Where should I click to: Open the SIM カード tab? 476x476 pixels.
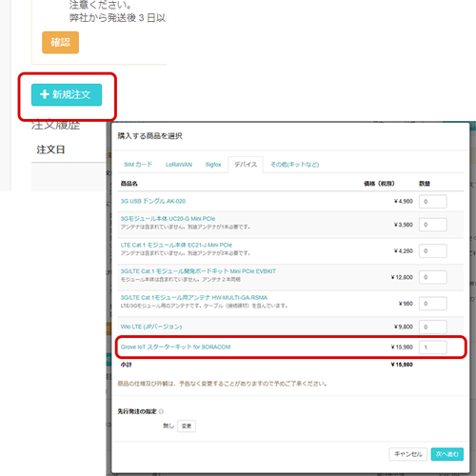[x=138, y=165]
